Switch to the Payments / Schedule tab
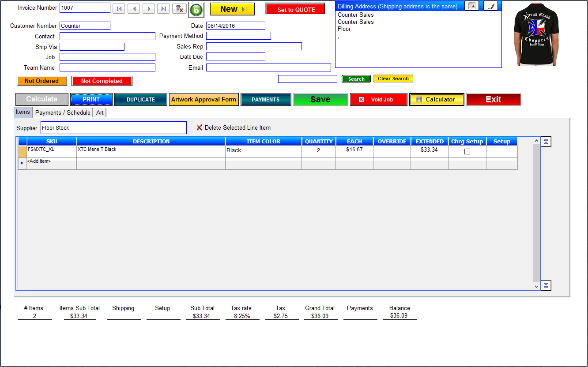 [x=63, y=112]
